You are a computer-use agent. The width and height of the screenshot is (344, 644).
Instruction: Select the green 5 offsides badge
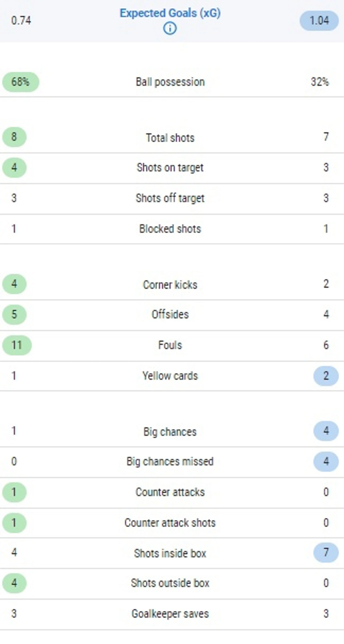point(14,314)
